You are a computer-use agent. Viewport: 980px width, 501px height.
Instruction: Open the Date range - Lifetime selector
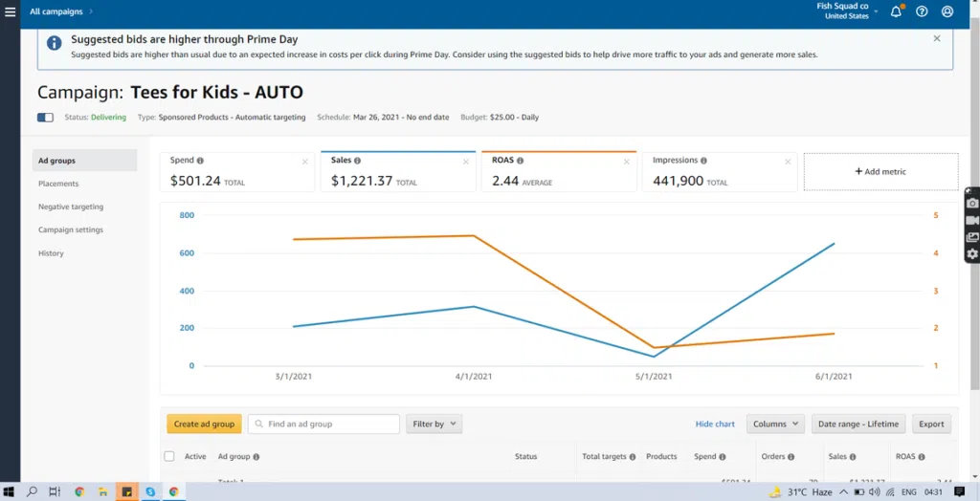[857, 425]
